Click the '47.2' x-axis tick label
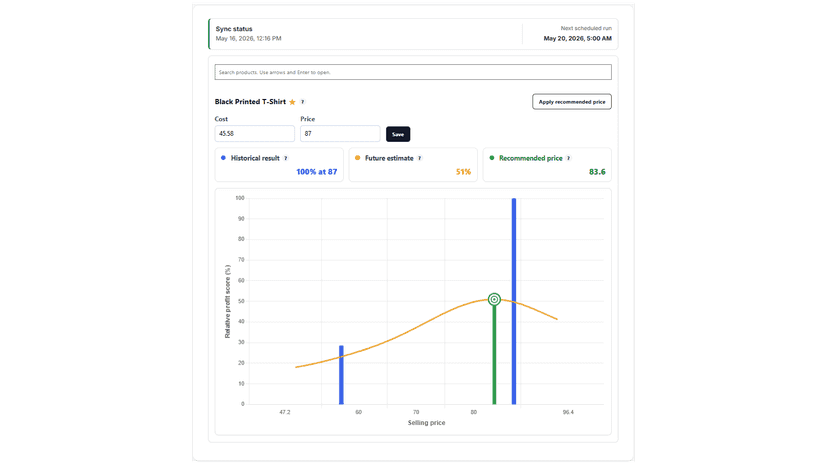828x466 pixels. 285,412
